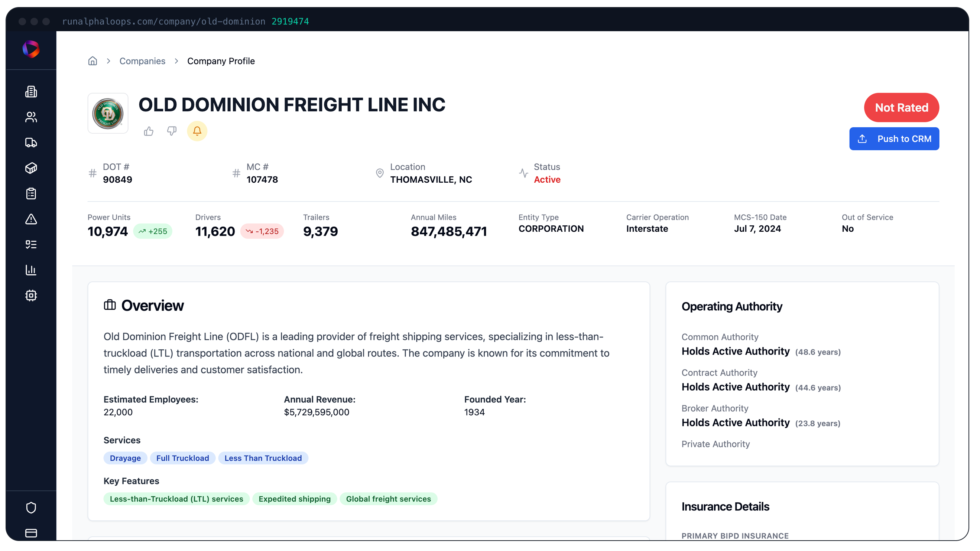The height and width of the screenshot is (551, 980).
Task: Open the Carriers truck icon in sidebar
Action: coord(30,143)
